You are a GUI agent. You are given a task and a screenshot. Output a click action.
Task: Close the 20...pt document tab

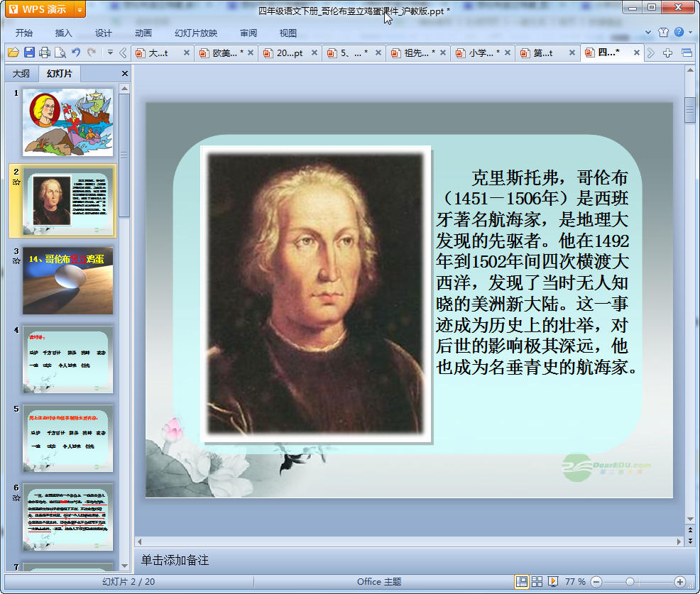click(315, 53)
